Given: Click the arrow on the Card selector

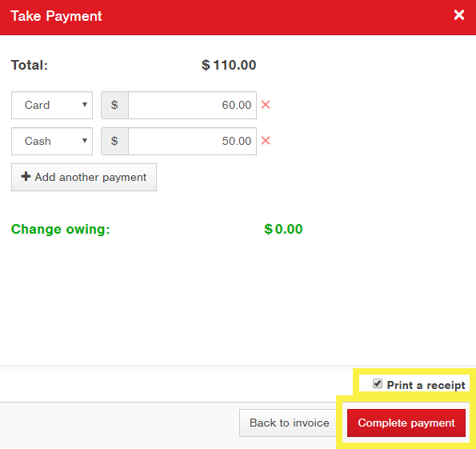Looking at the screenshot, I should tap(85, 105).
